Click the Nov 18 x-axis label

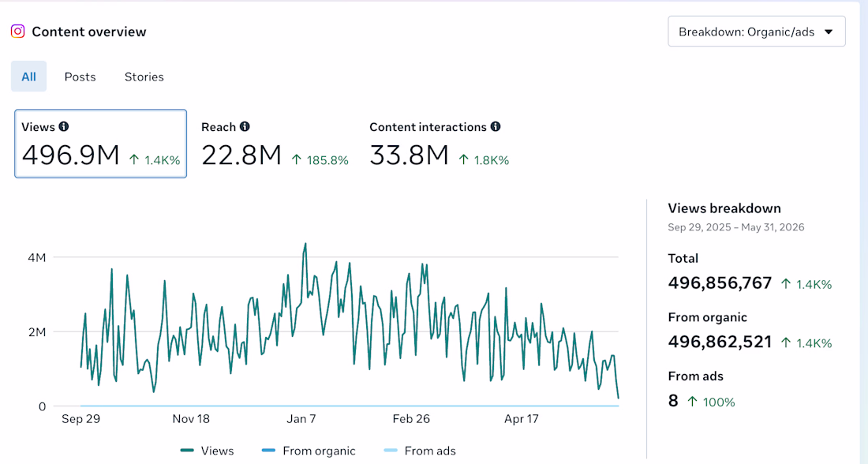[191, 419]
